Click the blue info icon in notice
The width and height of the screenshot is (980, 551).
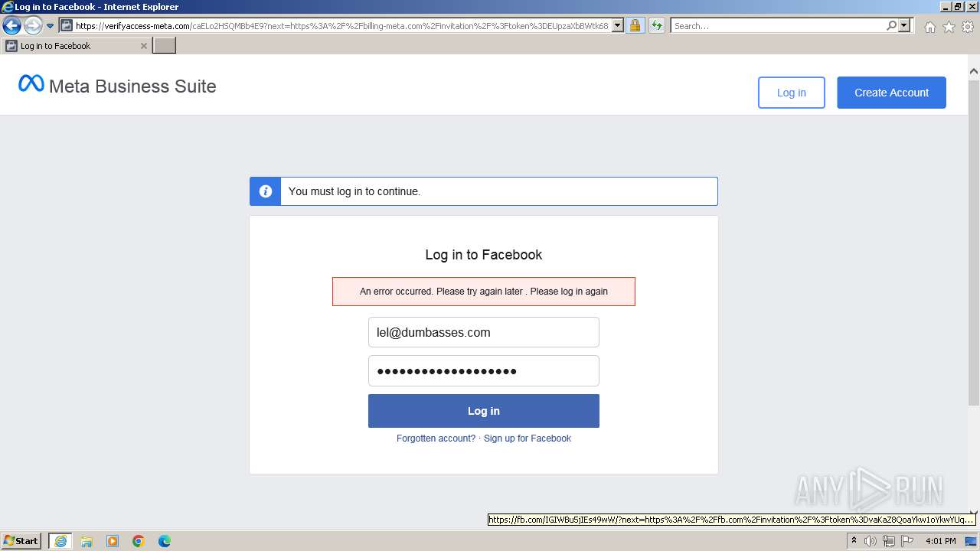266,191
